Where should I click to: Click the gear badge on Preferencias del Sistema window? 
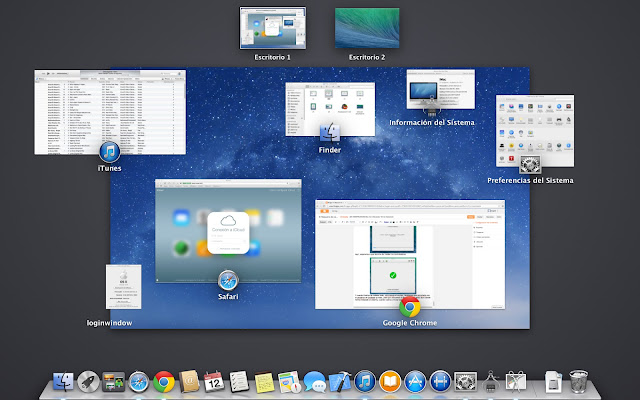pos(530,165)
